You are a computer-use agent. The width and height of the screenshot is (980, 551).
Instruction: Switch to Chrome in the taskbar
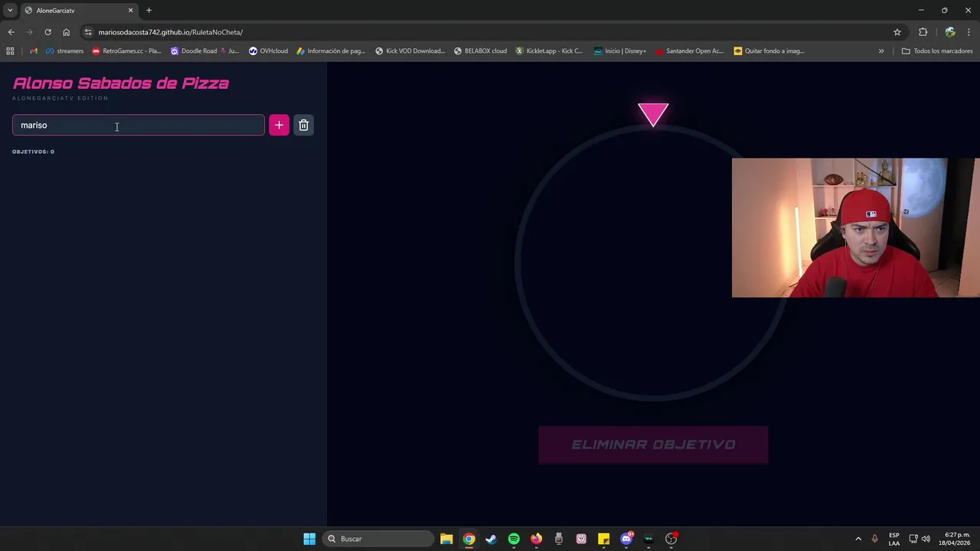pyautogui.click(x=469, y=539)
